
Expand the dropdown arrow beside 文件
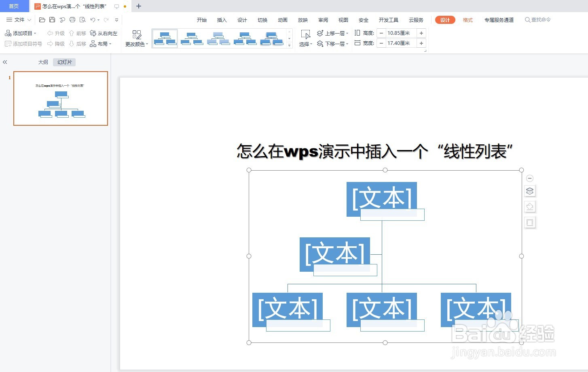pos(29,20)
